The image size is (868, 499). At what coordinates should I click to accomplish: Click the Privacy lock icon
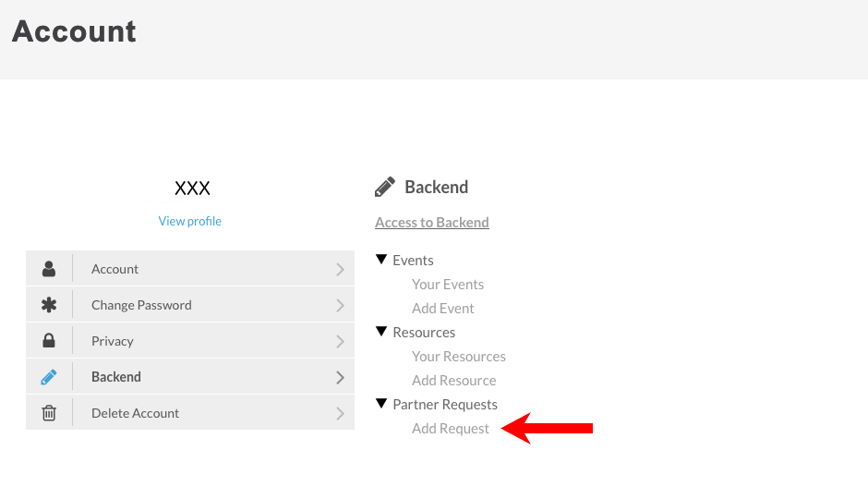pyautogui.click(x=49, y=341)
